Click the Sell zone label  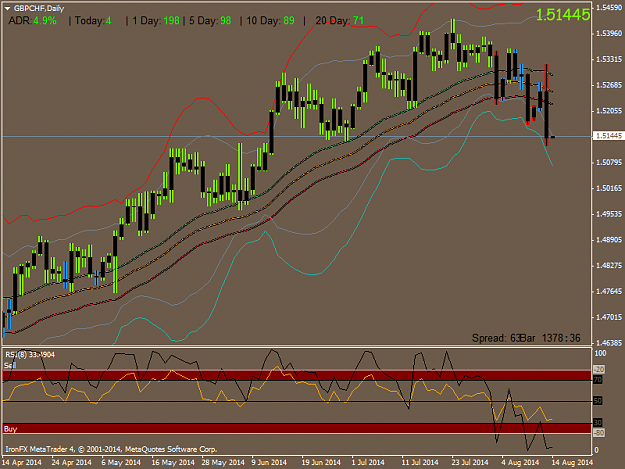point(10,365)
